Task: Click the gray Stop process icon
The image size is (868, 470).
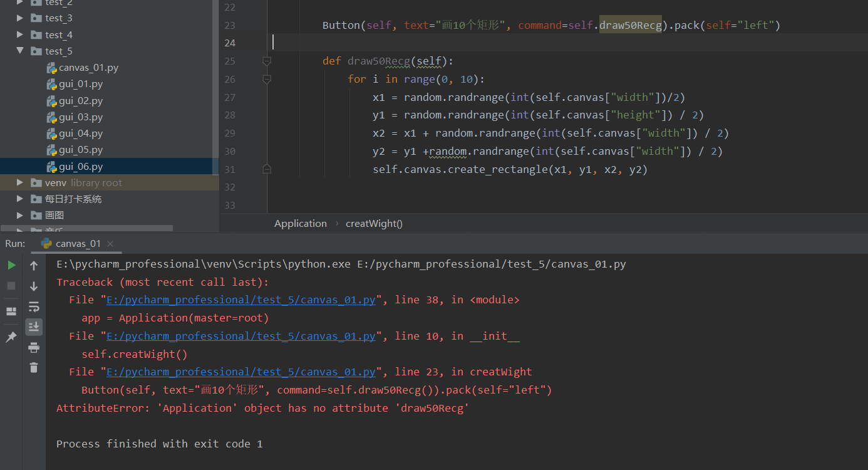Action: click(11, 286)
